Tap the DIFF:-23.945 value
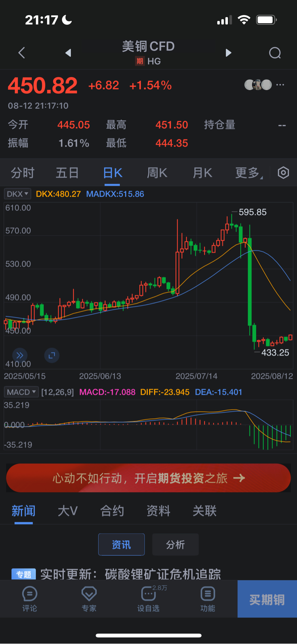 coord(165,392)
